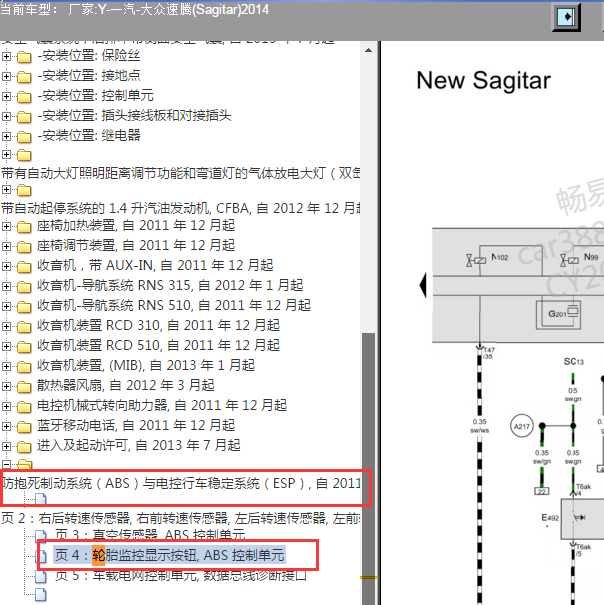Open folder icon for 收音机装置, (MIB)

pyautogui.click(x=24, y=367)
